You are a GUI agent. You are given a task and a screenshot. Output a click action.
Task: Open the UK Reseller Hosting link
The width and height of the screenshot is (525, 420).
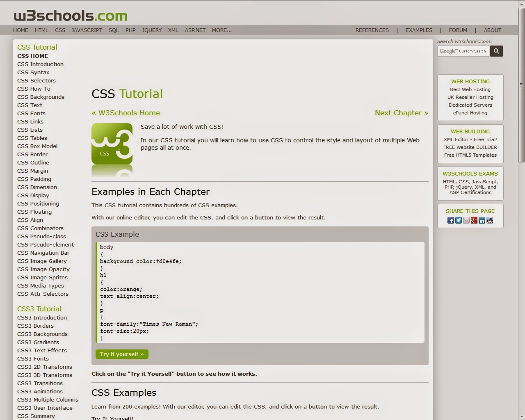470,97
